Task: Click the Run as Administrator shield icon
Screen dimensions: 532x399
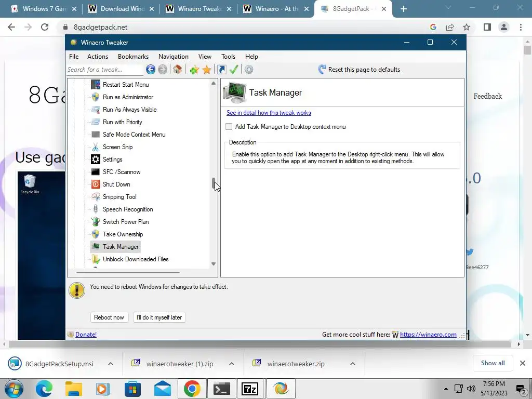Action: coord(96,97)
